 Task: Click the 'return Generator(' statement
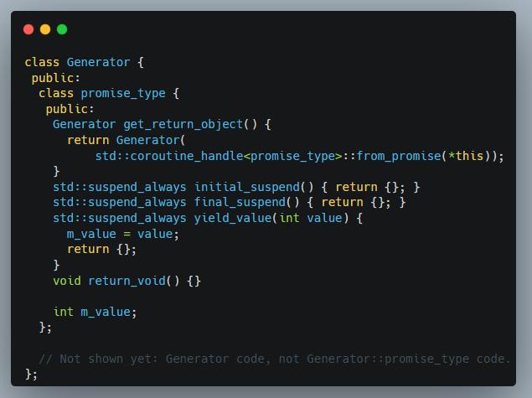[x=126, y=140]
